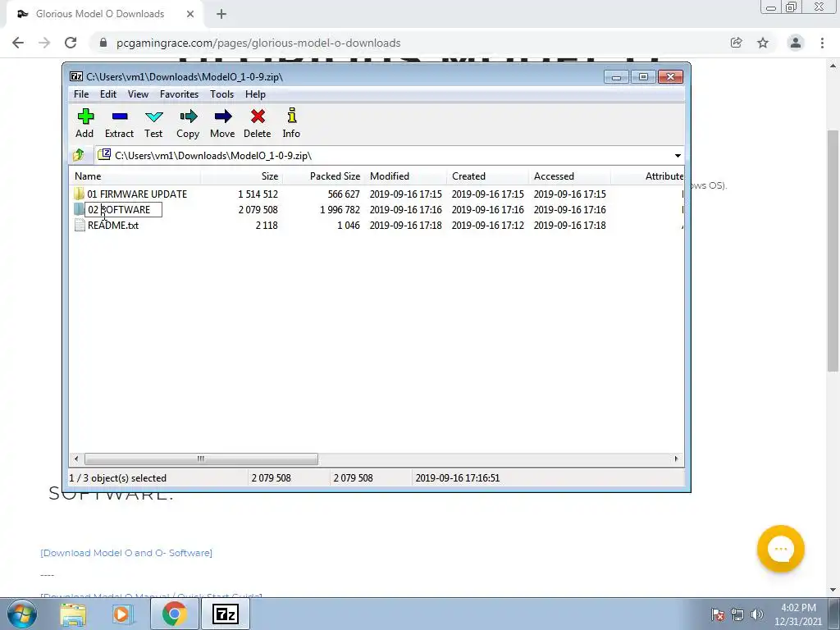This screenshot has height=630, width=840.
Task: Click the Copy toolbar icon in 7-Zip
Action: (x=188, y=123)
